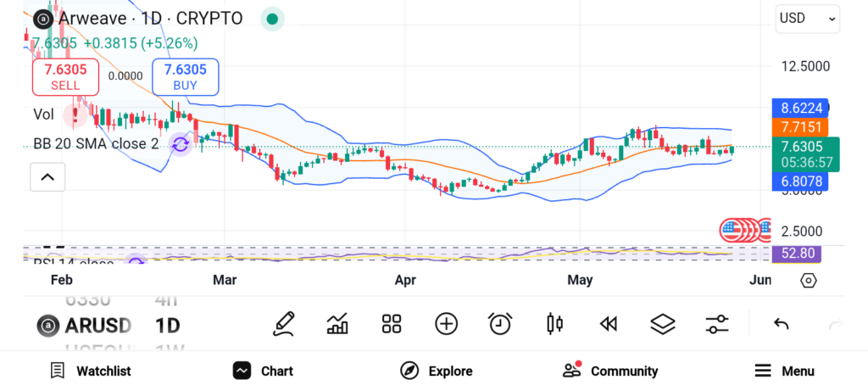Viewport: 868px width, 391px height.
Task: Open the USD currency dropdown
Action: tap(807, 19)
